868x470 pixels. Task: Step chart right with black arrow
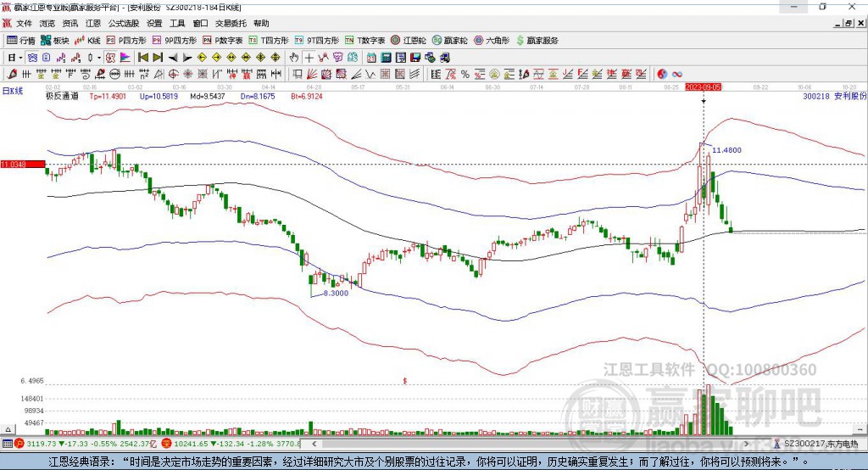coord(187,58)
